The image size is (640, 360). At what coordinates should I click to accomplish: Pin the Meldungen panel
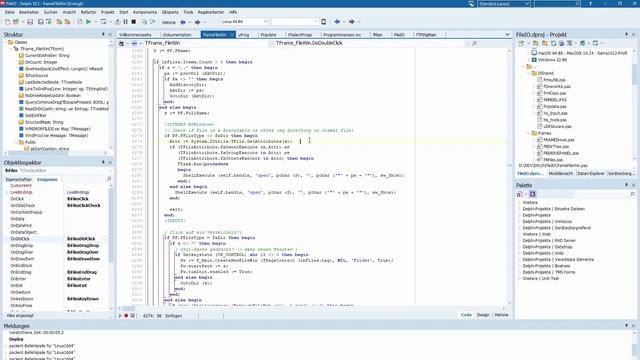pos(627,326)
